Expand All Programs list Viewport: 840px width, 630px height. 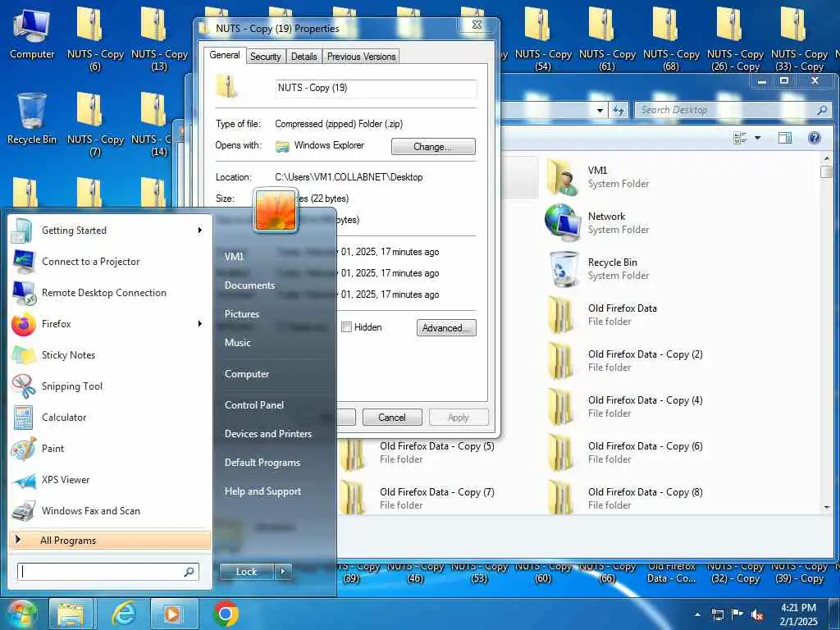(109, 540)
